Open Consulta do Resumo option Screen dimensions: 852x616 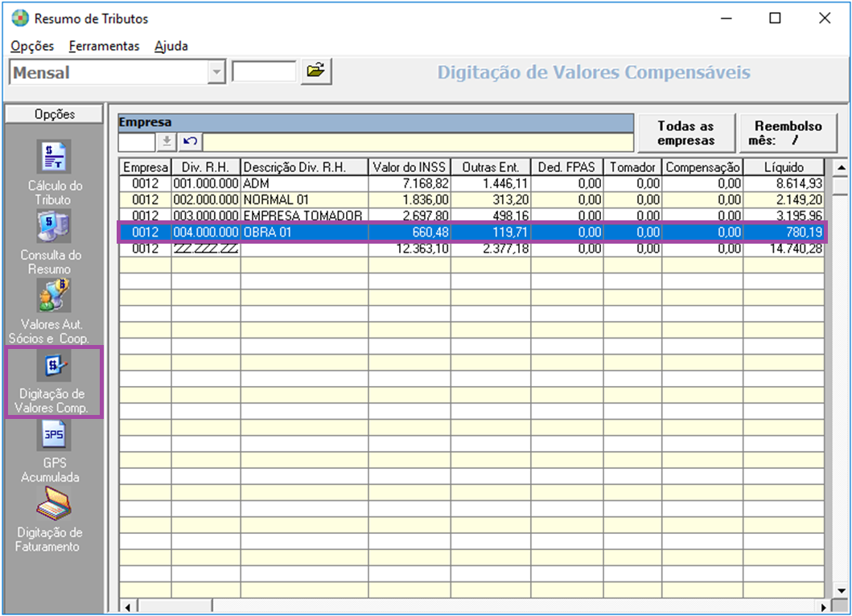pos(51,242)
